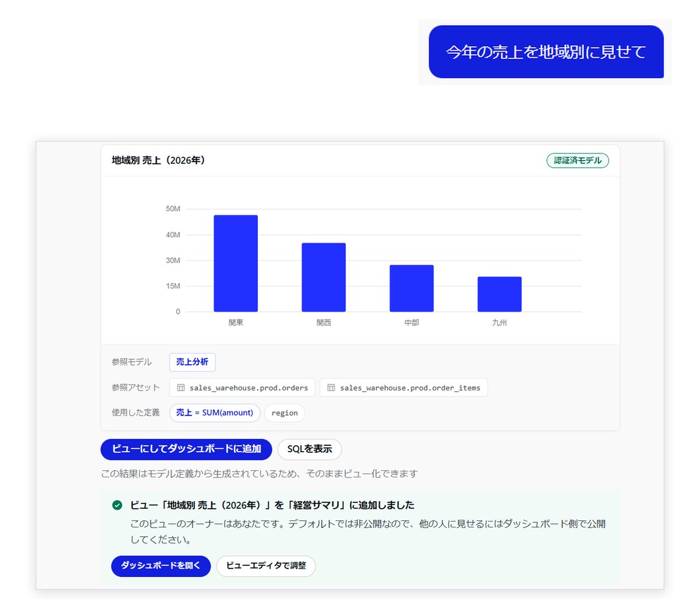Click the 参照モデル label
This screenshot has height=608, width=700.
point(132,362)
